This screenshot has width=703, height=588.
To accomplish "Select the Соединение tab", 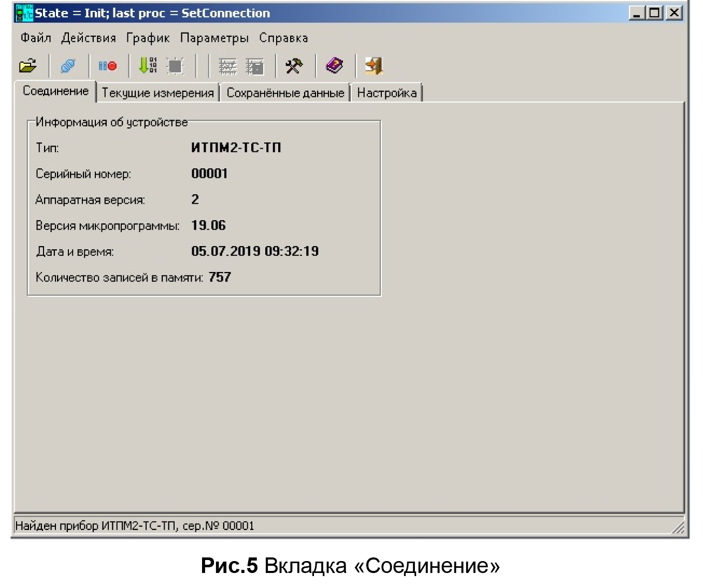I will point(55,91).
